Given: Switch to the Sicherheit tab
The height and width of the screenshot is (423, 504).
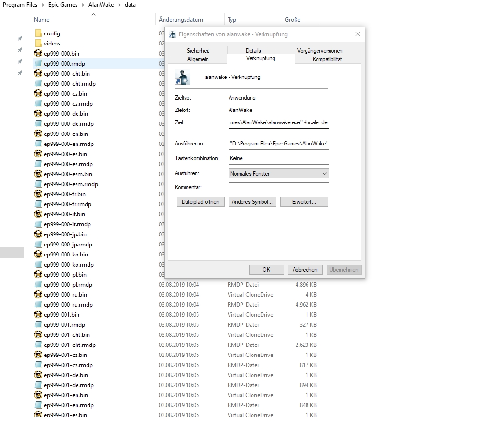Looking at the screenshot, I should point(198,51).
